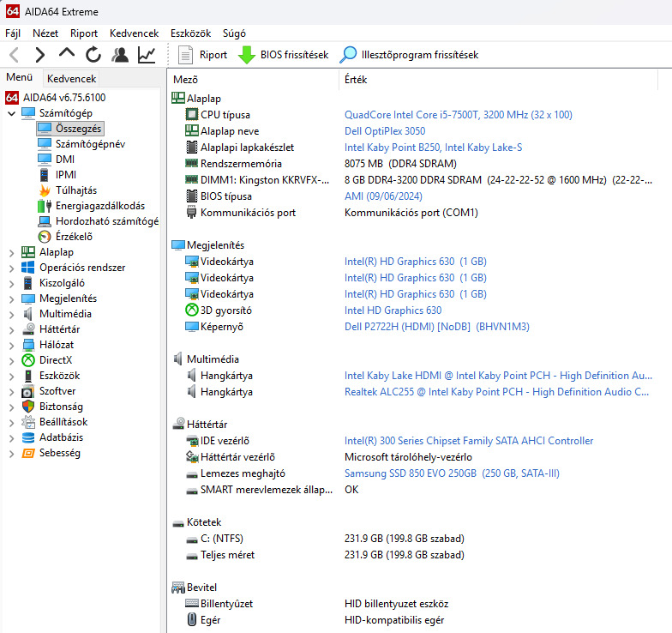
Task: Open the QuadCore Intel Core i5-7500T link
Action: pos(458,115)
